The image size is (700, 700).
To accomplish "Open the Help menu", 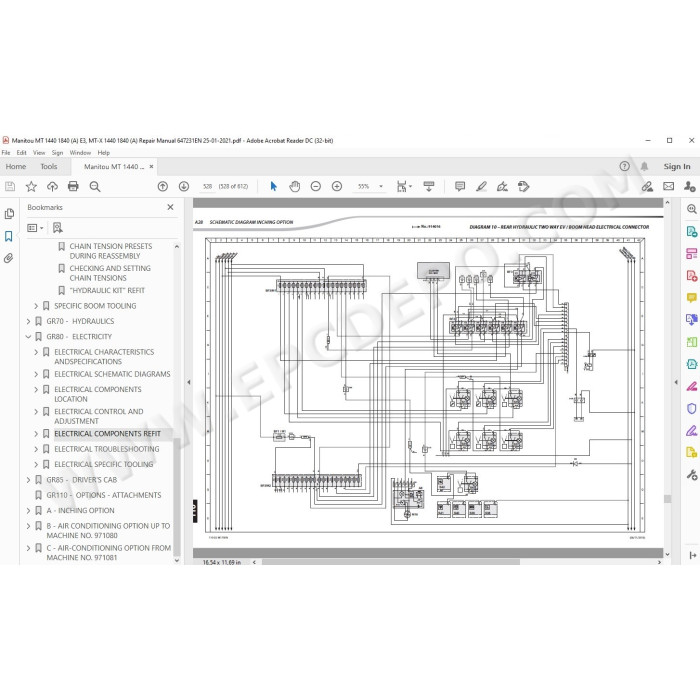I will 104,153.
